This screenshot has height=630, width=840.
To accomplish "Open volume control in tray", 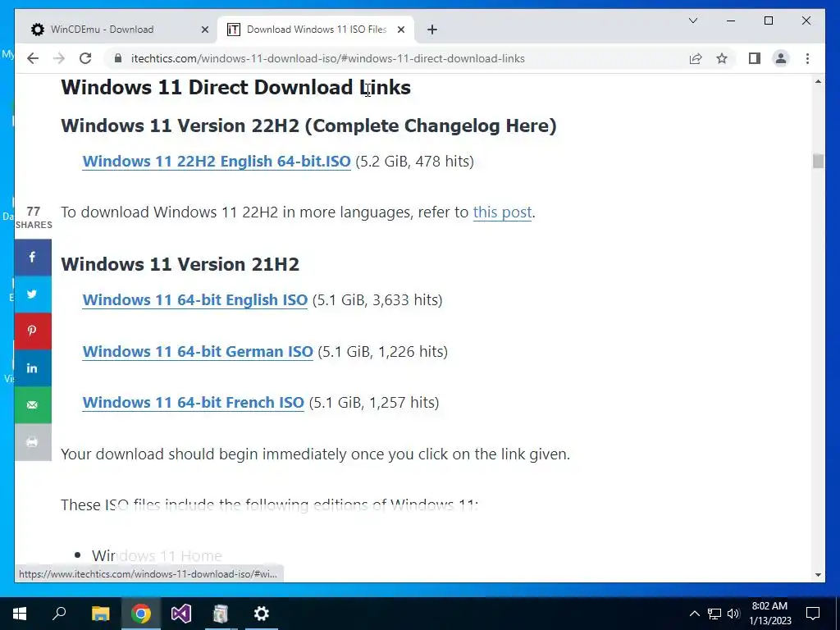I will point(733,614).
